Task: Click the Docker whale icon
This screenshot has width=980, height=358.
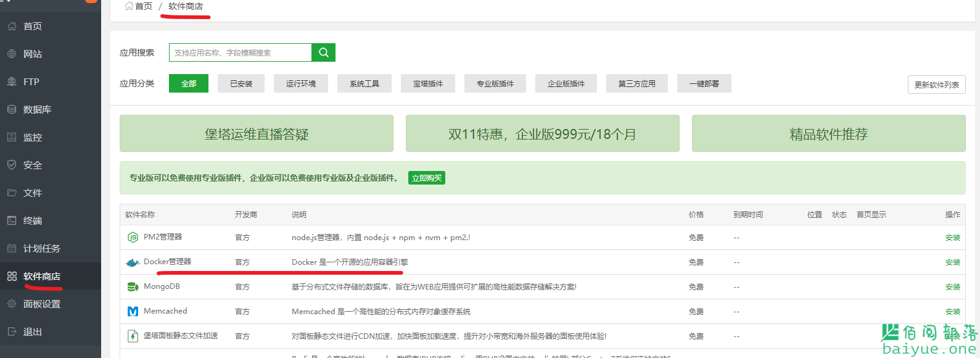Action: point(133,262)
